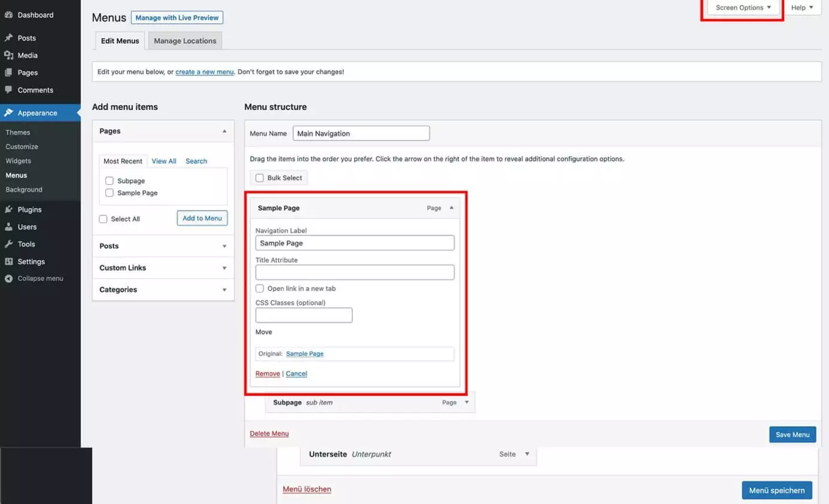Click the Users person icon

coord(8,227)
